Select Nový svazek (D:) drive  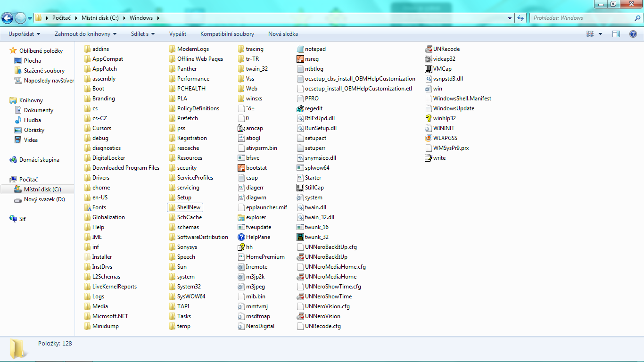tap(44, 199)
